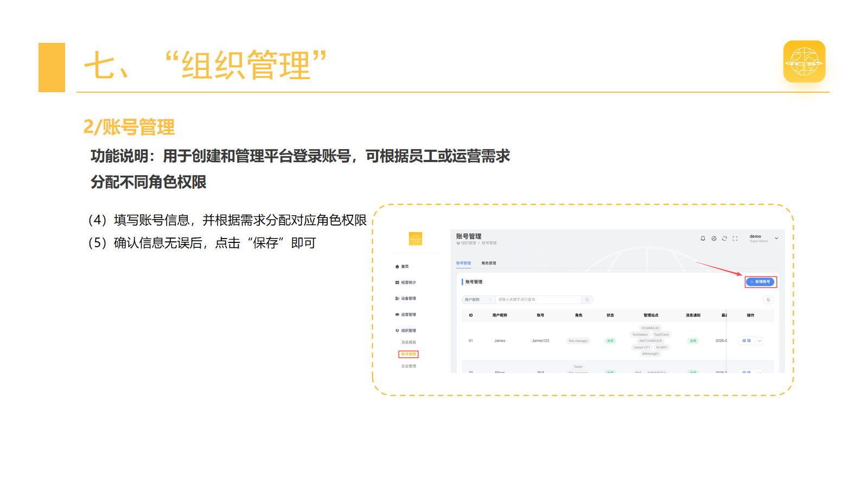Click the refresh icon in the top header
This screenshot has height=488, width=868.
click(724, 239)
